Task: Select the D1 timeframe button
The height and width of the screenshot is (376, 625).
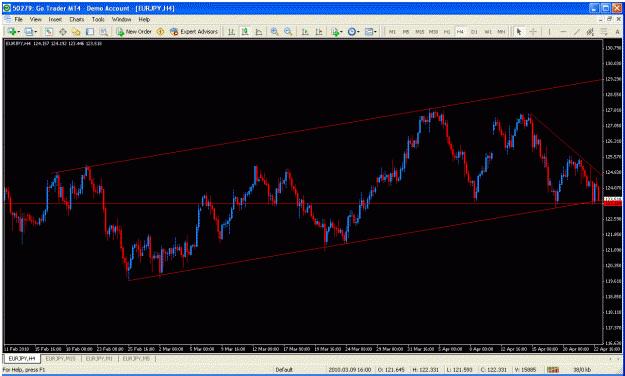Action: click(474, 32)
